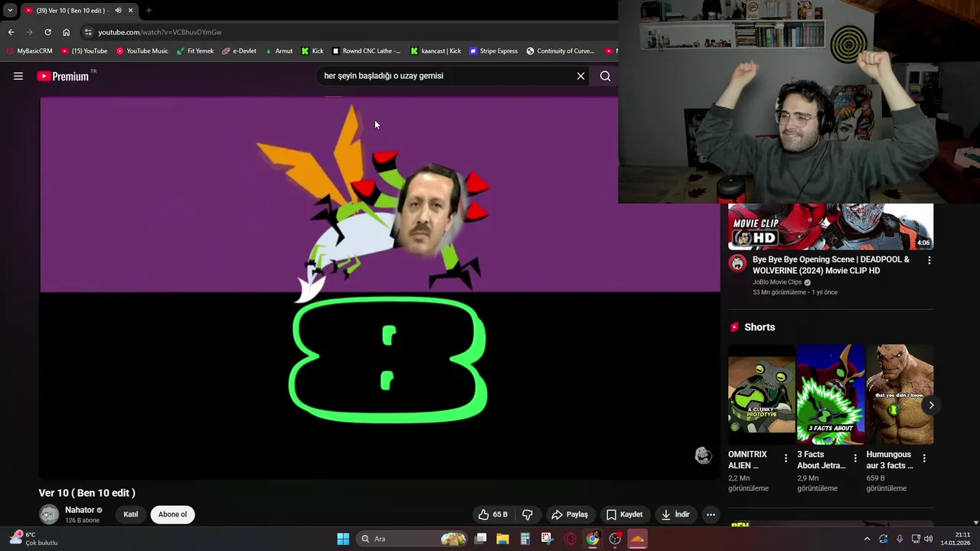
Task: Open Stripe Express bookmark
Action: click(493, 51)
